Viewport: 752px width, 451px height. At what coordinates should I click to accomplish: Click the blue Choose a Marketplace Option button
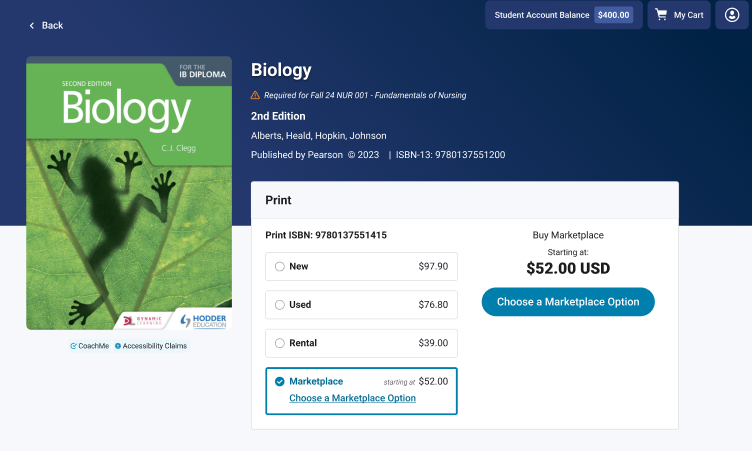click(568, 302)
